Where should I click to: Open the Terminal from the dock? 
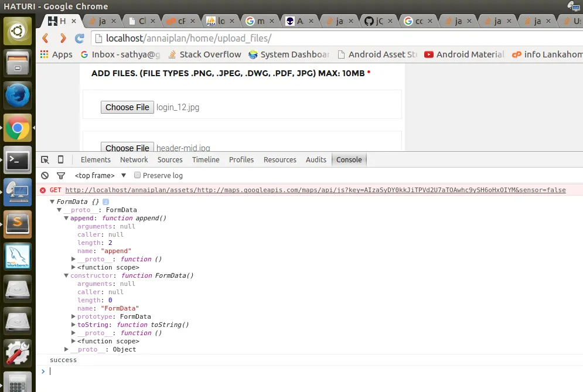click(x=18, y=161)
